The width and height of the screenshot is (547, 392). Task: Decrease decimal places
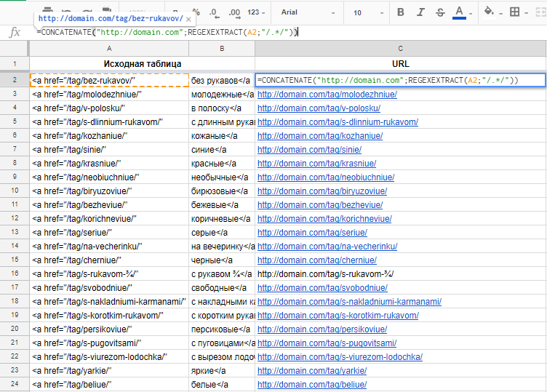click(x=214, y=12)
